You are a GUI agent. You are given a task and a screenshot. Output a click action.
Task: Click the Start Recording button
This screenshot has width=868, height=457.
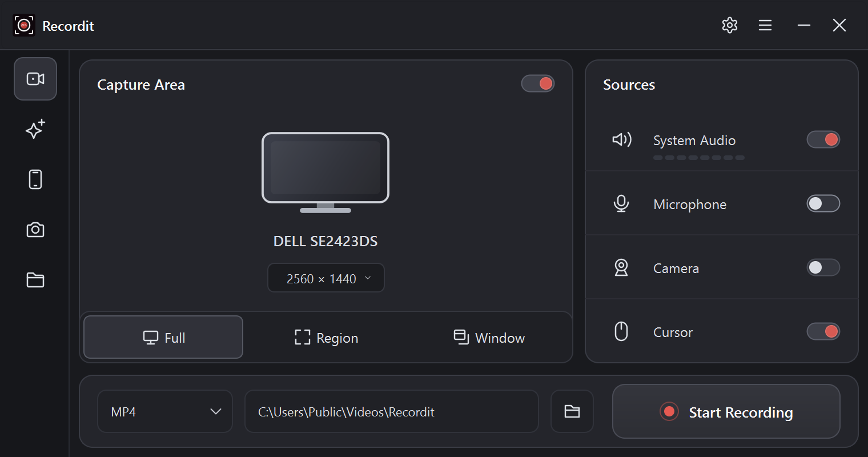pyautogui.click(x=726, y=411)
